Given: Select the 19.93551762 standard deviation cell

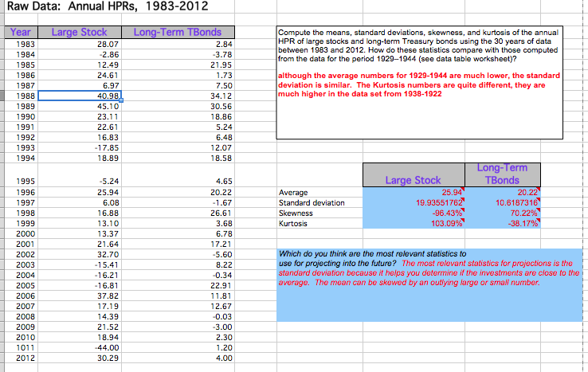Looking at the screenshot, I should [414, 203].
